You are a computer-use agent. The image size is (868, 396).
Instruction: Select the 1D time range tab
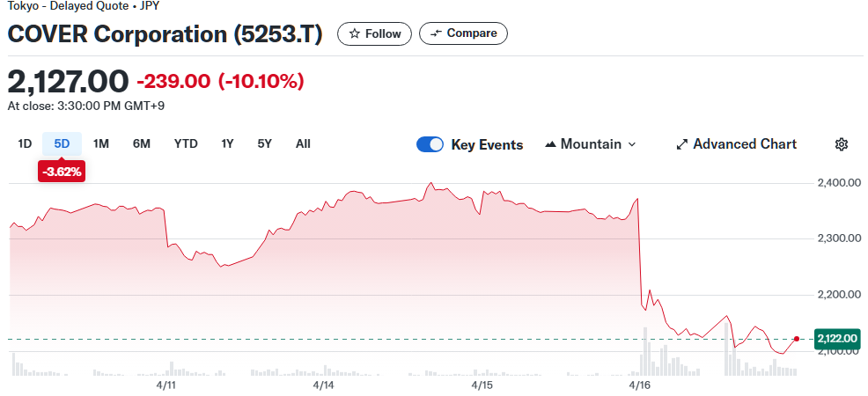point(25,143)
